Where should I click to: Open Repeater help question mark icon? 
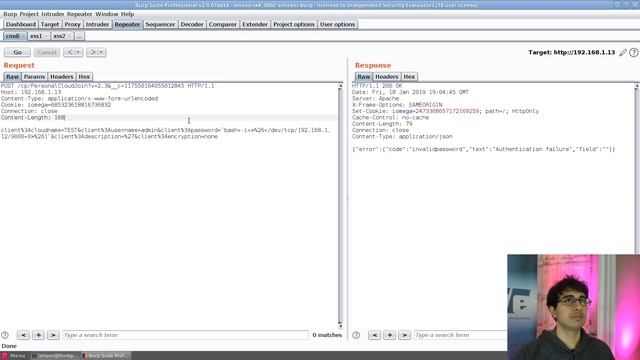click(633, 52)
